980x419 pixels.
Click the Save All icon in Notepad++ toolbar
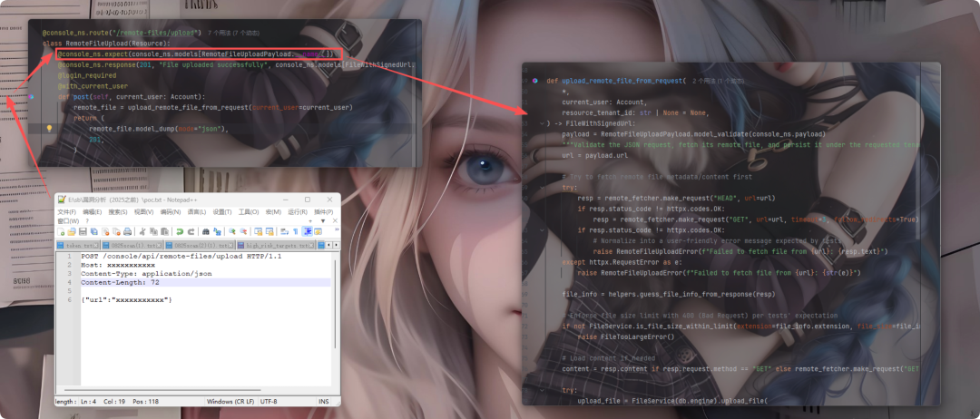pos(93,231)
